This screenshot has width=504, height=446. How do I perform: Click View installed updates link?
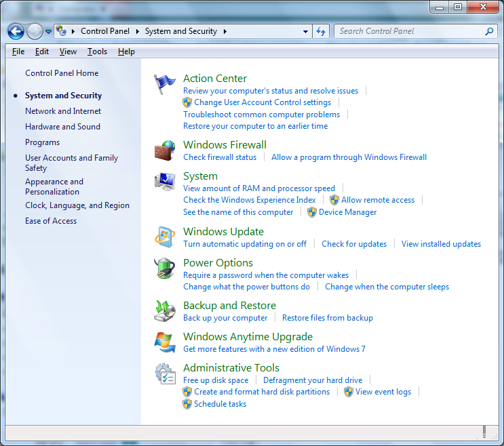pos(442,244)
